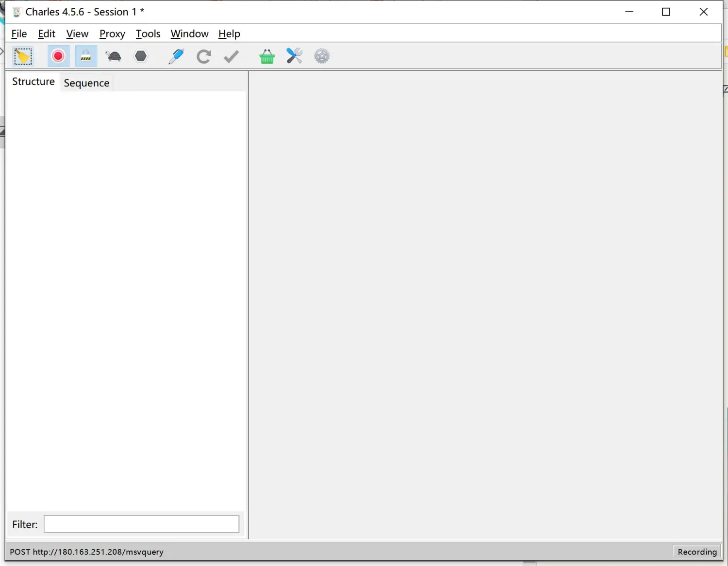
Task: Close the Charles window
Action: click(x=704, y=12)
